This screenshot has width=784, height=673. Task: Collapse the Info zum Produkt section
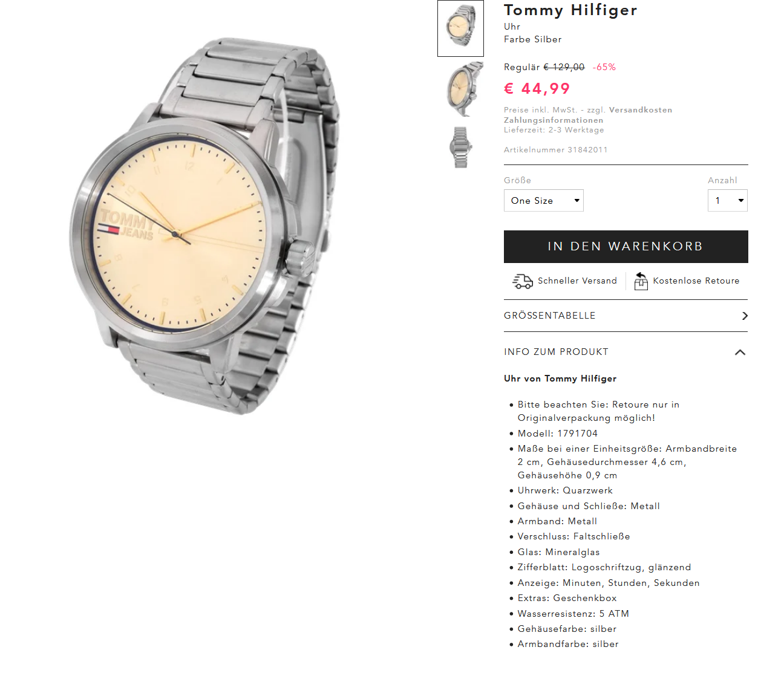pyautogui.click(x=740, y=353)
